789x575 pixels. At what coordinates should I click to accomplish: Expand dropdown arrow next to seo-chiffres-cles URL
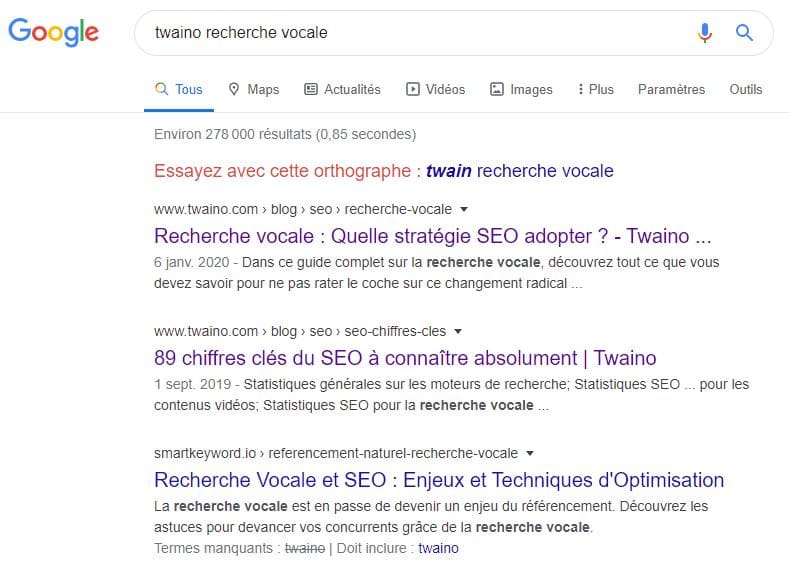click(458, 332)
